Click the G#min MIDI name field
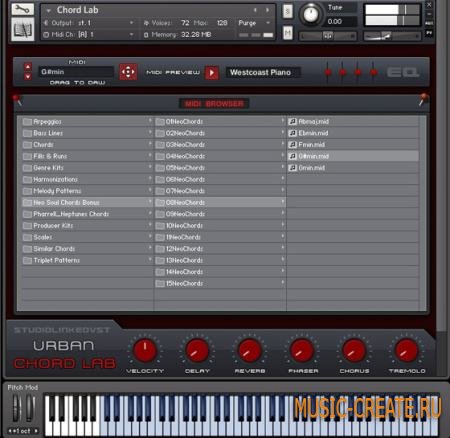Image resolution: width=450 pixels, height=438 pixels. click(76, 72)
